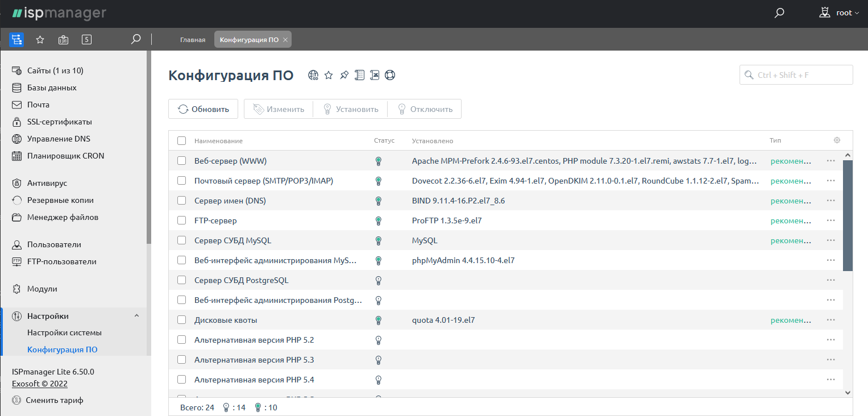
Task: Click the status bulb for FTP-сервер row
Action: 378,221
